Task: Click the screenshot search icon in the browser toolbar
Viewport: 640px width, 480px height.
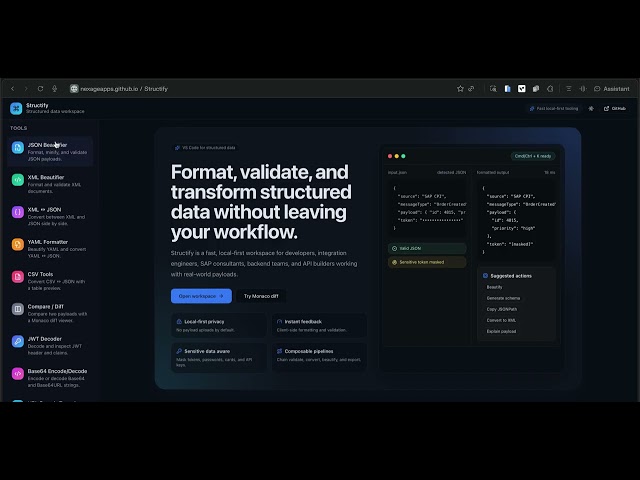Action: (x=493, y=89)
